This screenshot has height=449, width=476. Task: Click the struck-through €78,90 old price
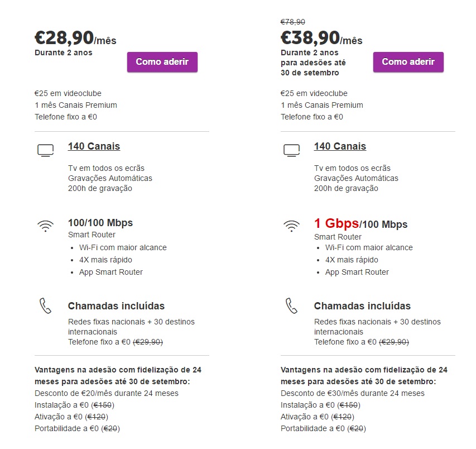tap(293, 22)
